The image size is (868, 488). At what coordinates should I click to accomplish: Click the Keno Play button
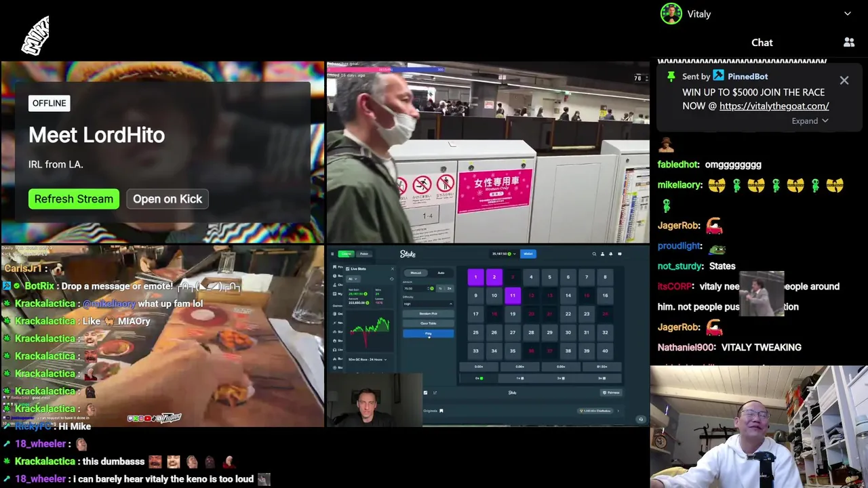428,333
